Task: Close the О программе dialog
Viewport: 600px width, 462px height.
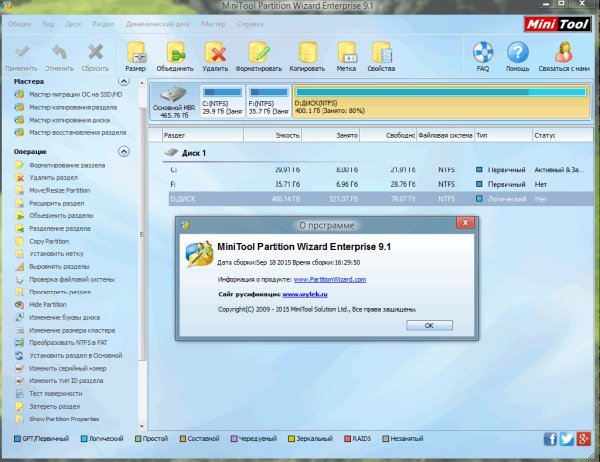Action: click(x=465, y=223)
